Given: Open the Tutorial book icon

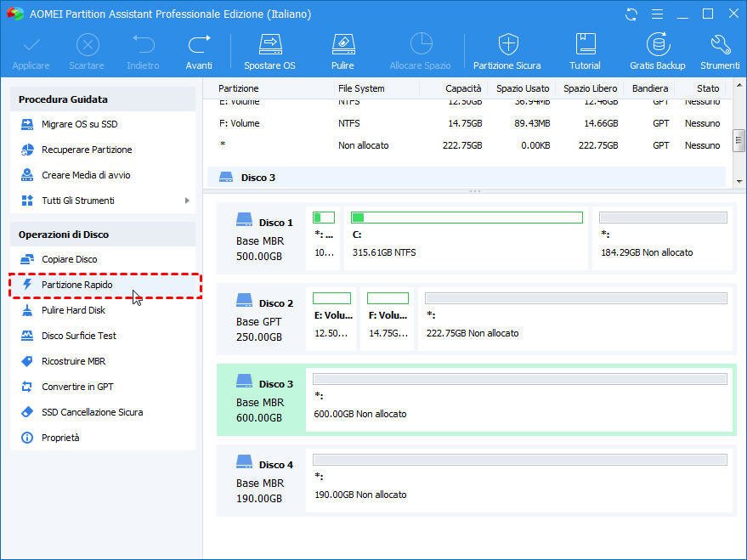Looking at the screenshot, I should 585,45.
